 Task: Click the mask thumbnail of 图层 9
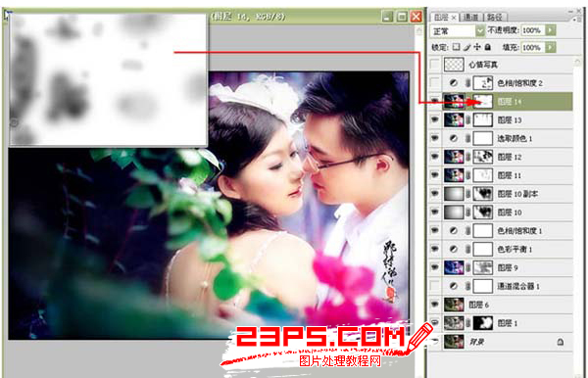click(482, 267)
